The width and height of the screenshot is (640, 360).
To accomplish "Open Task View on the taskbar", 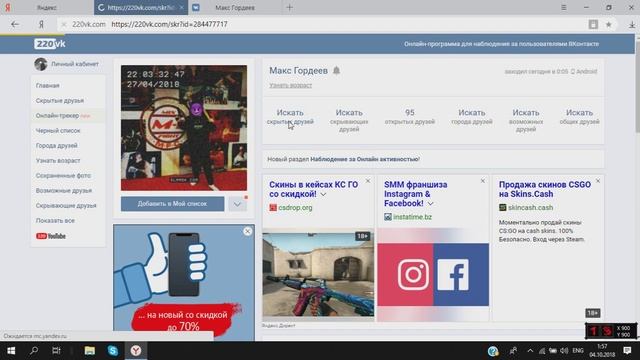I will click(x=56, y=351).
